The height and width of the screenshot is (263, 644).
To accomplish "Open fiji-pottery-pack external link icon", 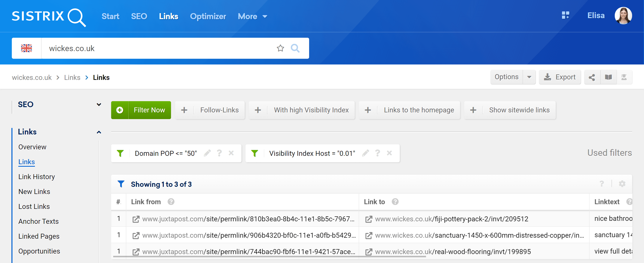I will [369, 219].
